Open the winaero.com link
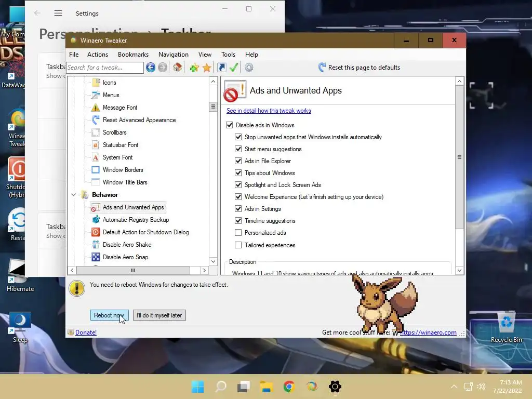The width and height of the screenshot is (532, 399). tap(428, 332)
